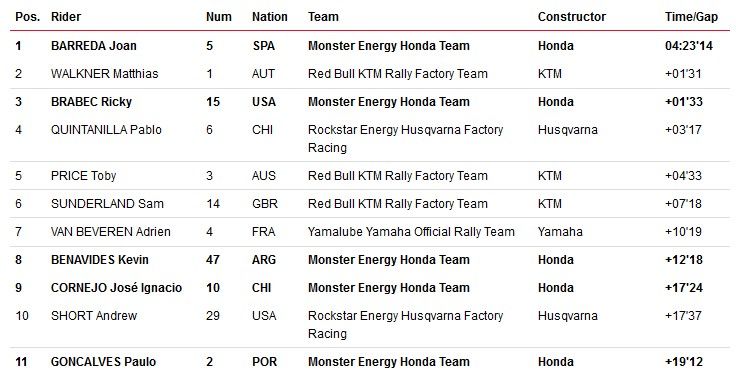
Task: Select rider BENAVIDES Kevin
Action: click(x=100, y=260)
